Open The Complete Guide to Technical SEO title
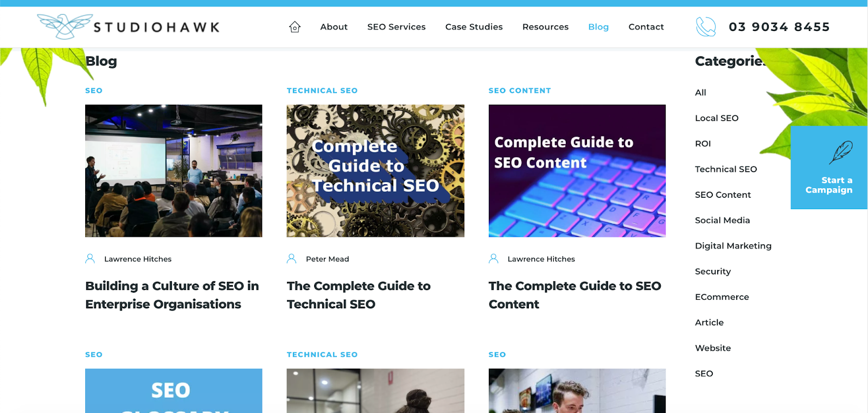Screen dimensions: 868x413 (x=359, y=295)
